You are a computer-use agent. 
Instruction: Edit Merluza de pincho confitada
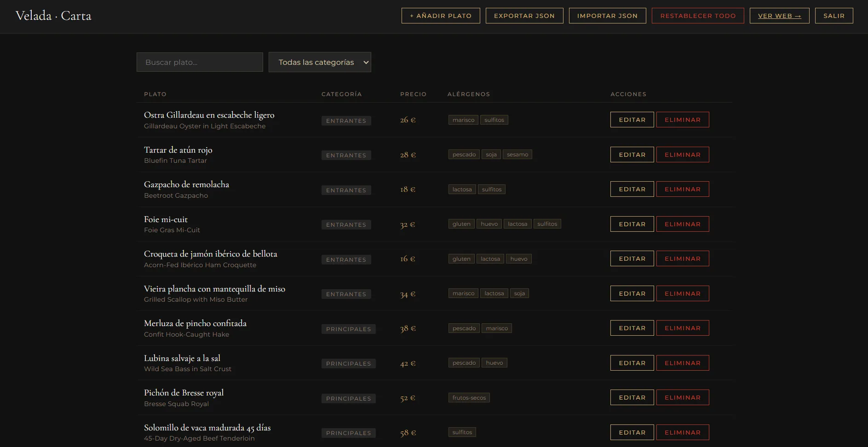[x=632, y=328]
